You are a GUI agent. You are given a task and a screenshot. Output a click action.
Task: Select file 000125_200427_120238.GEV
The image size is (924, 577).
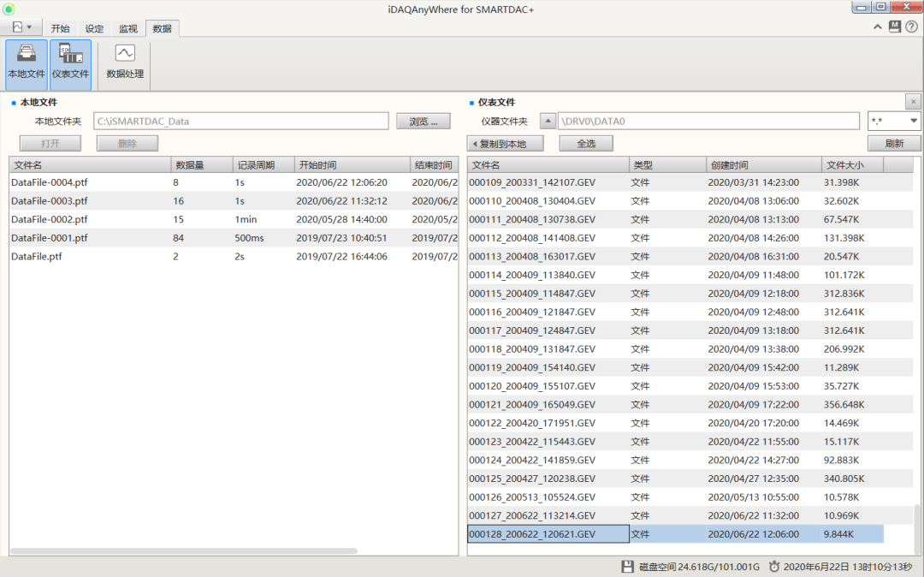[x=532, y=479]
